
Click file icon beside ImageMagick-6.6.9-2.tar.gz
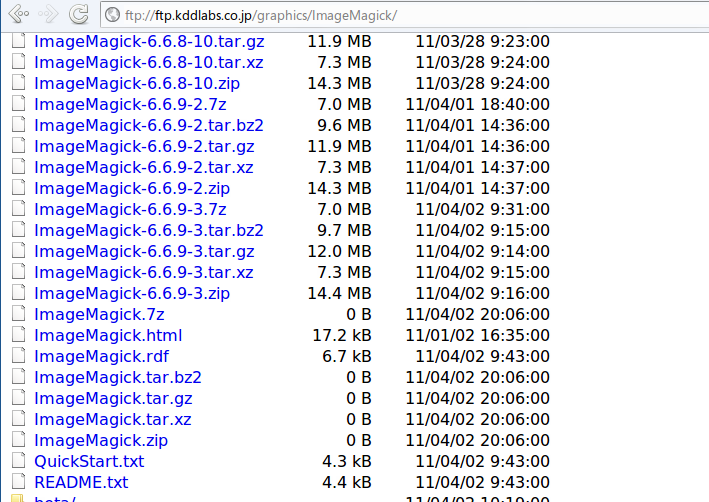tap(19, 146)
